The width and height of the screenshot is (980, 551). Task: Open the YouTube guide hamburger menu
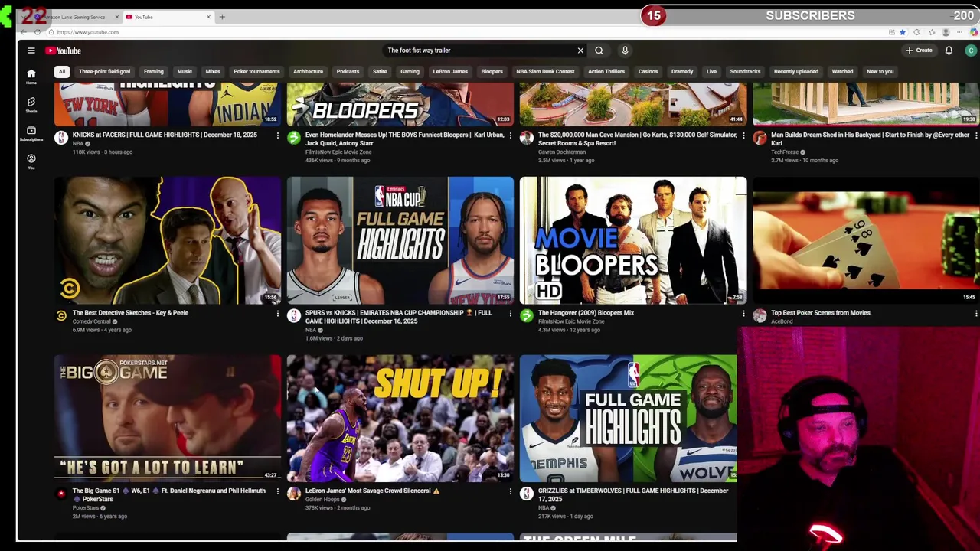click(x=31, y=51)
